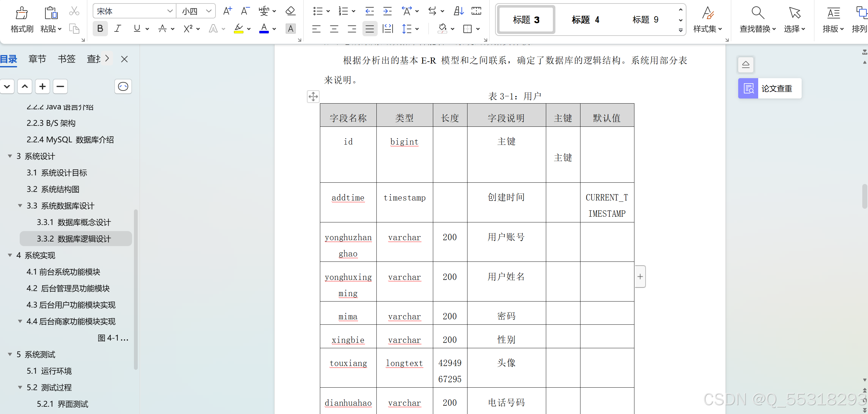The width and height of the screenshot is (868, 414).
Task: Click the Format Painter (格式刷) icon
Action: (22, 13)
